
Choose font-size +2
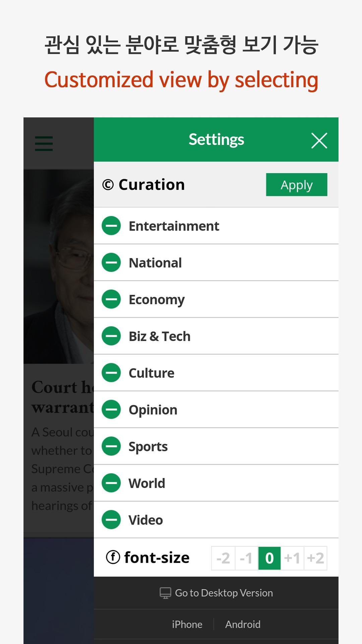[x=315, y=558]
